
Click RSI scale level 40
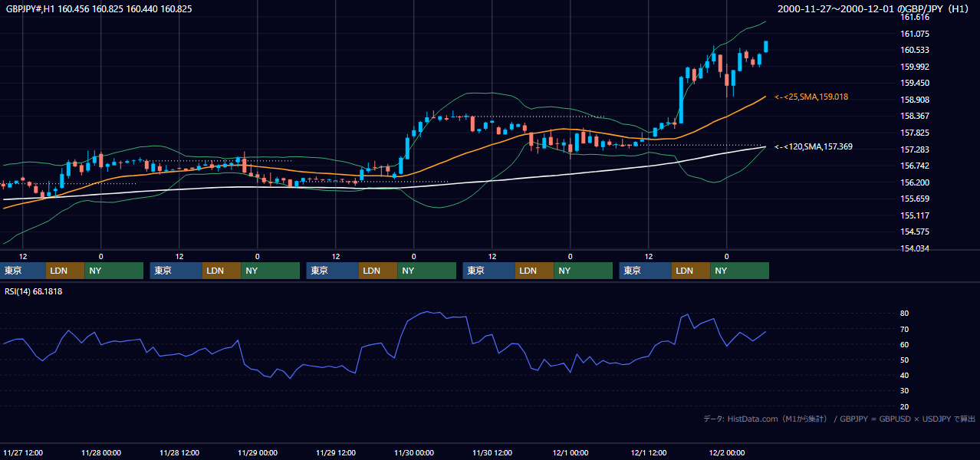(905, 375)
